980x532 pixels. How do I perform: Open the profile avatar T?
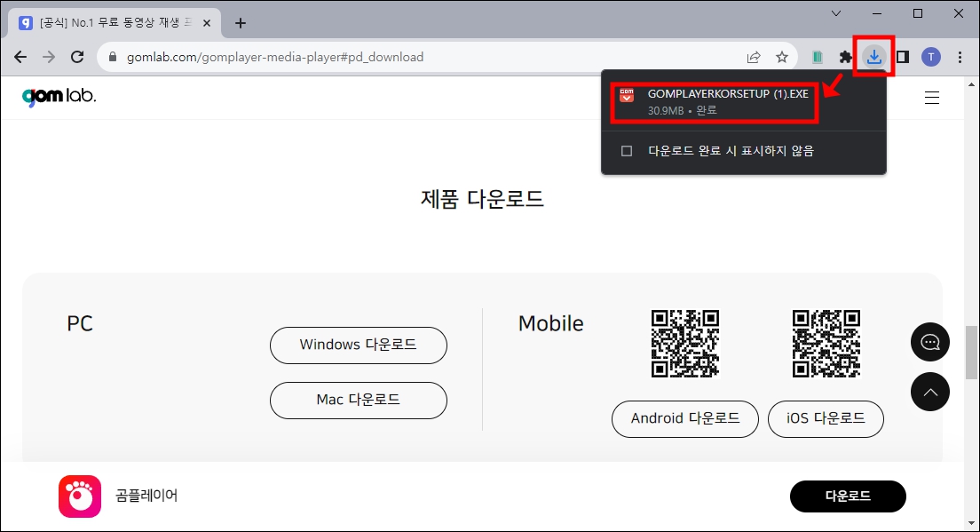[931, 57]
